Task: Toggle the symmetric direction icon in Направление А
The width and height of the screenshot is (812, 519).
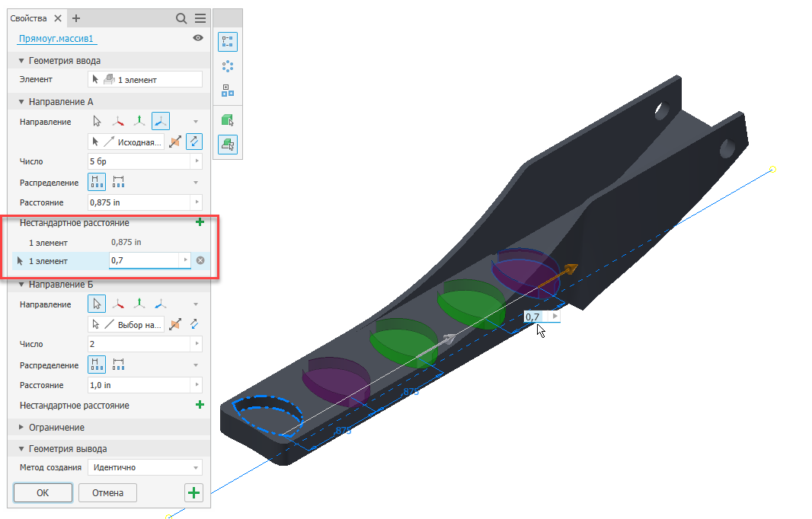Action: point(194,142)
